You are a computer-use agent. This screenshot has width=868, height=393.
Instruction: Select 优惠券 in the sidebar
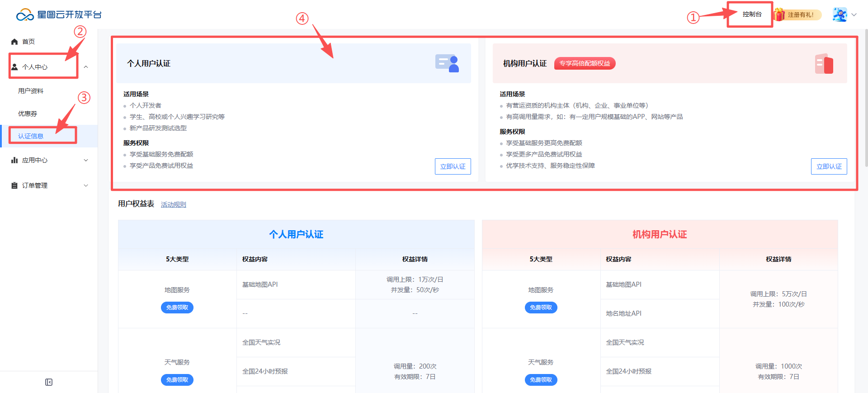click(28, 114)
